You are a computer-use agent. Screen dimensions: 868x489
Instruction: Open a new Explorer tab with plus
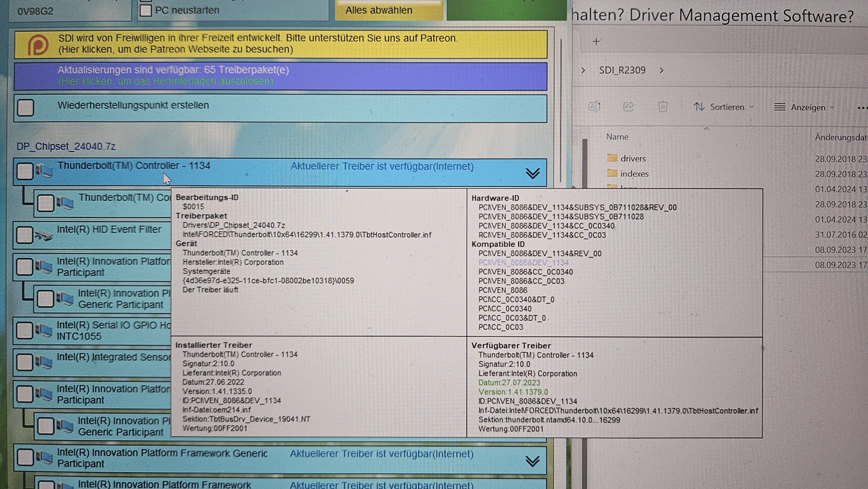(596, 41)
